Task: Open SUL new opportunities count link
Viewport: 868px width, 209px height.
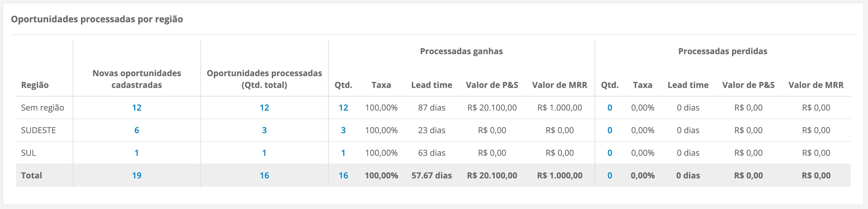Action: click(x=137, y=153)
